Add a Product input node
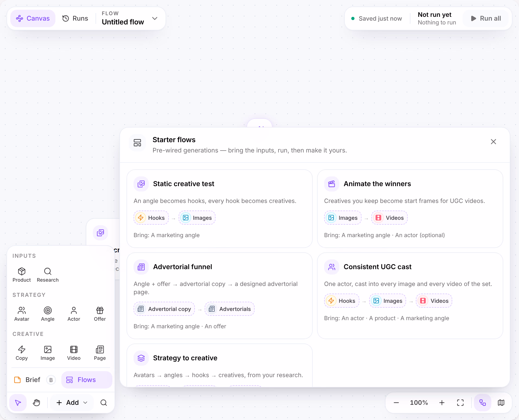 click(22, 275)
